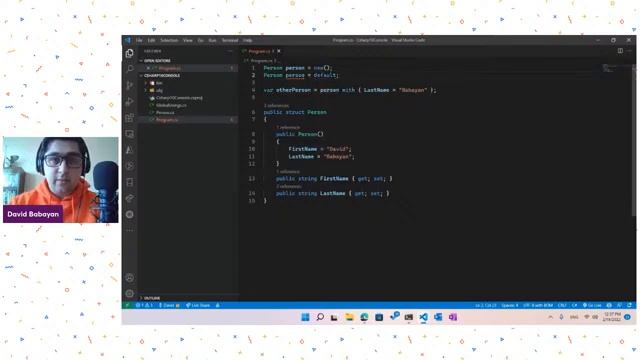Click the "Babayan" string in with expression
The width and height of the screenshot is (640, 360).
pyautogui.click(x=413, y=90)
